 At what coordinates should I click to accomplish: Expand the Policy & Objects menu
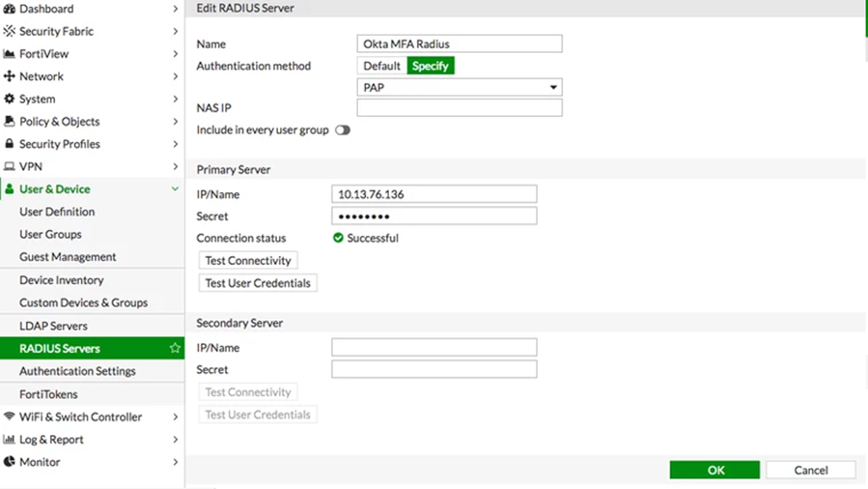(x=175, y=122)
